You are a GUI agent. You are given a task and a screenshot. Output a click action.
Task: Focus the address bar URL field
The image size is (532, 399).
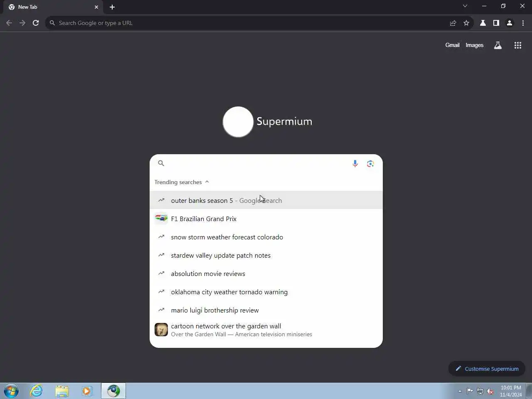click(249, 23)
